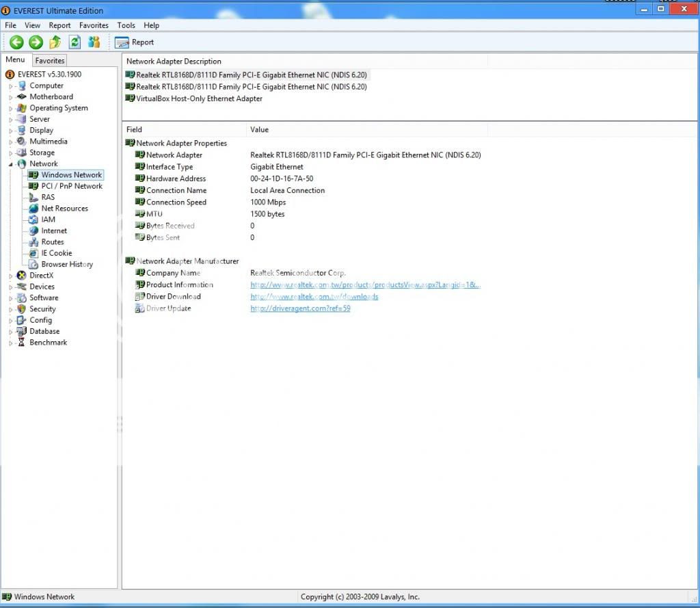This screenshot has width=700, height=608.
Task: Select the Database tree icon
Action: [x=21, y=331]
